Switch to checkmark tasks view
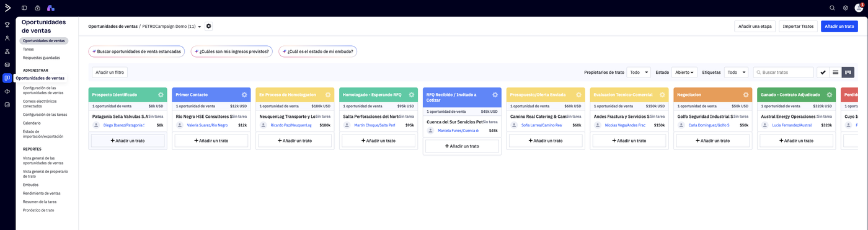 point(823,73)
